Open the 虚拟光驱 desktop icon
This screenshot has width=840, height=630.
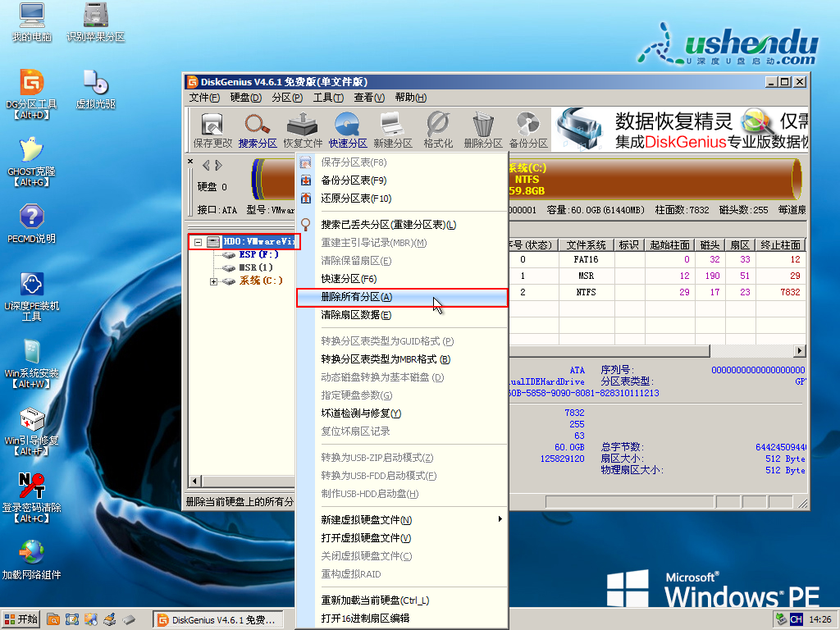(x=95, y=89)
